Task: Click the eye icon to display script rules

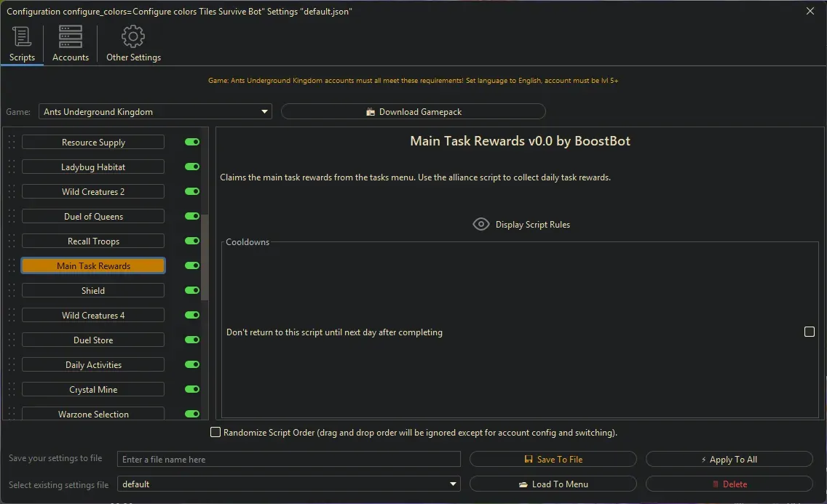Action: pos(480,223)
